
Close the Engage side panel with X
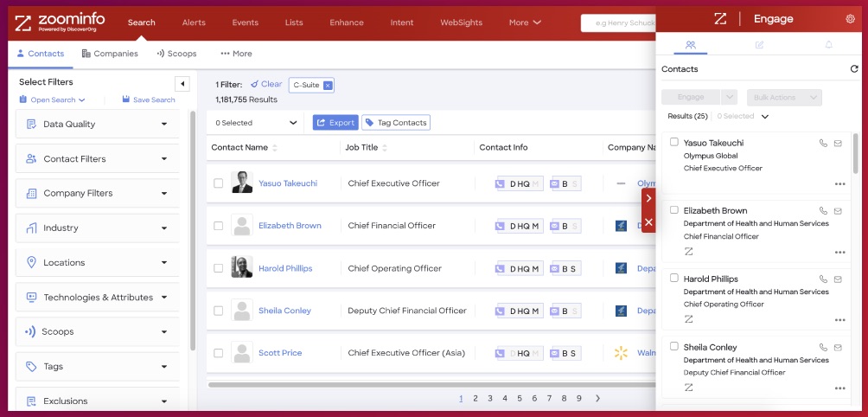(x=648, y=221)
